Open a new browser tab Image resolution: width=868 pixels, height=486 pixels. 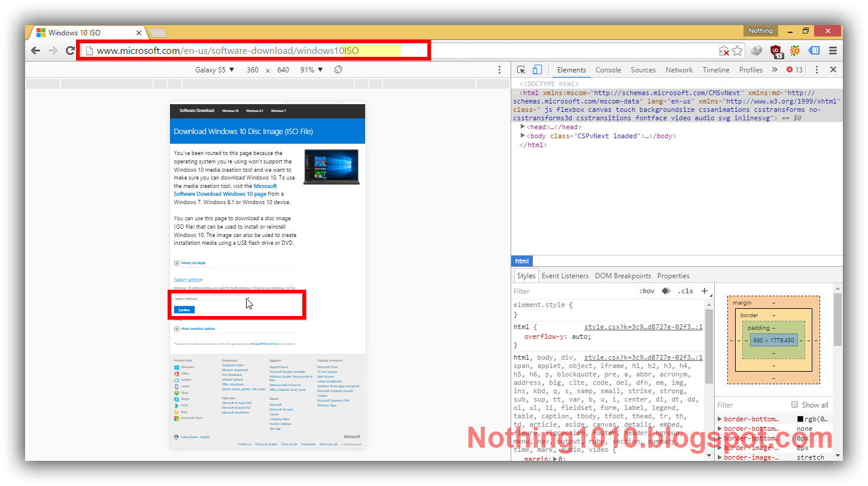coord(157,32)
